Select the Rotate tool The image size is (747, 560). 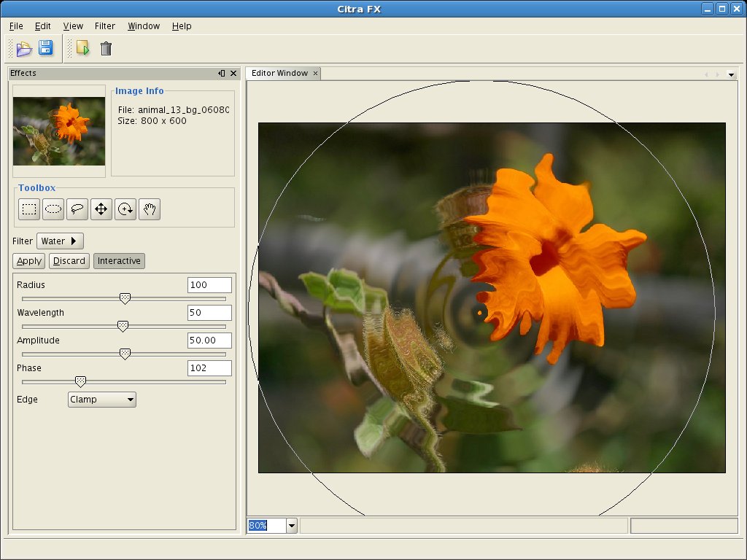click(x=125, y=209)
